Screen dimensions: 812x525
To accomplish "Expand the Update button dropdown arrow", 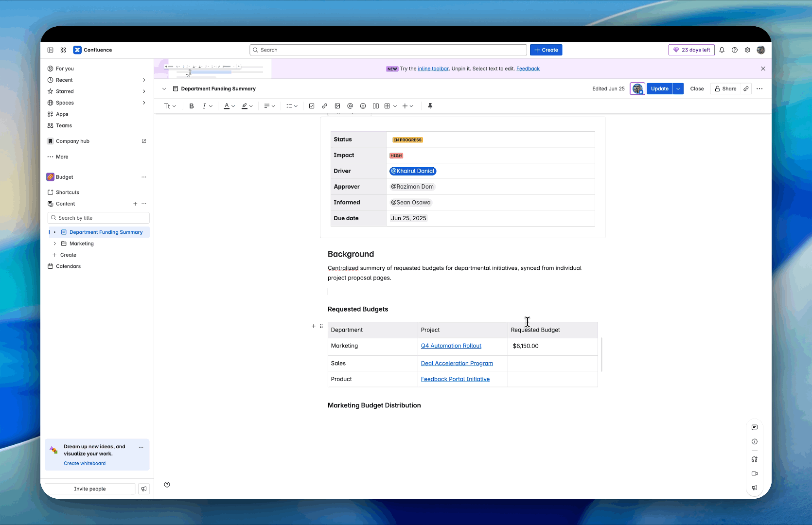I will click(x=678, y=89).
